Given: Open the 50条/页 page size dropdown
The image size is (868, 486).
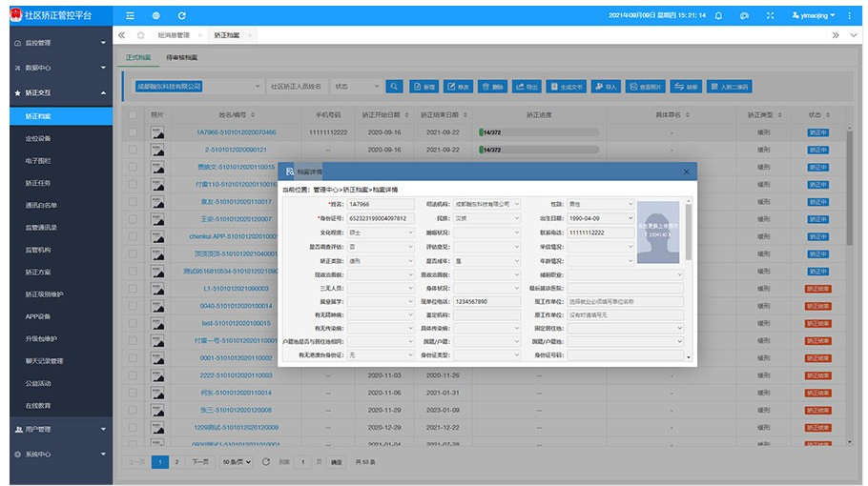Looking at the screenshot, I should point(237,461).
